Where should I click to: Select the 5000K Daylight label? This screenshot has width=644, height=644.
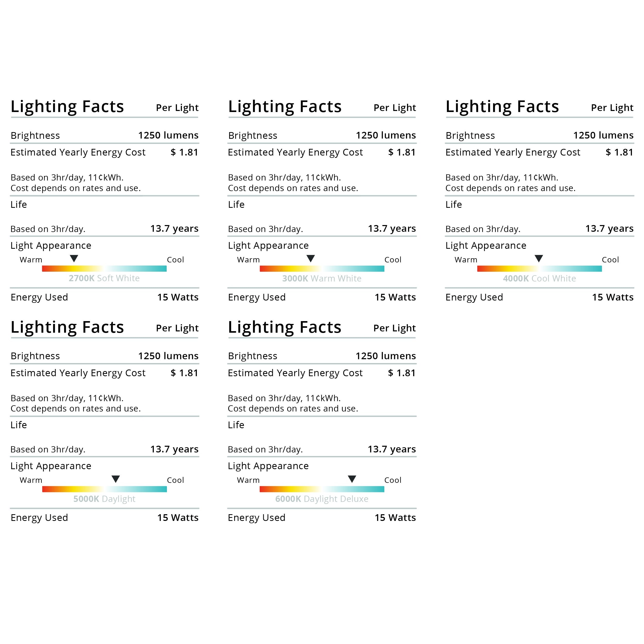[x=104, y=499]
